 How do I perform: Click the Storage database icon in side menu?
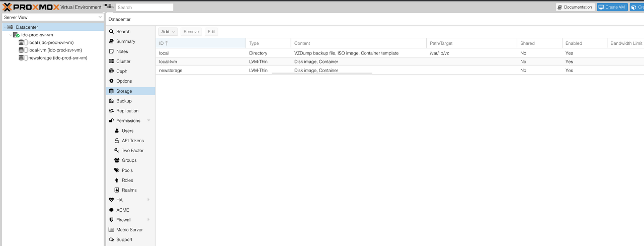coord(111,91)
